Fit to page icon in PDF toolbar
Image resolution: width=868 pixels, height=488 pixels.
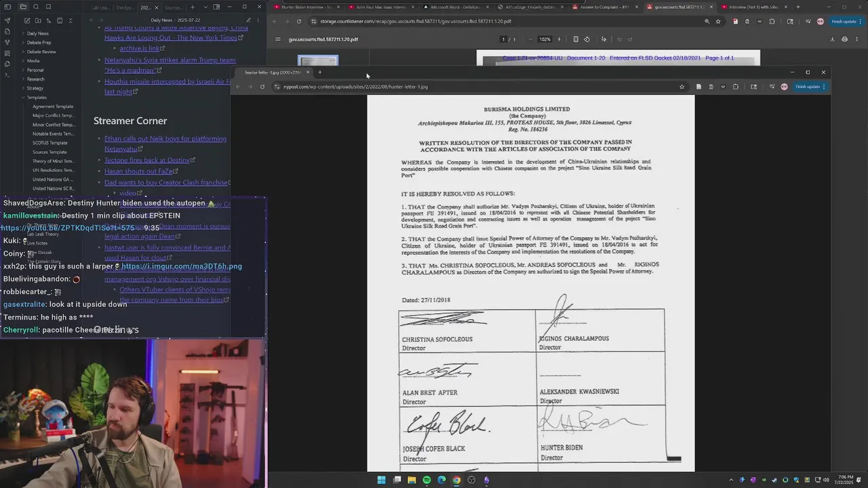(576, 39)
